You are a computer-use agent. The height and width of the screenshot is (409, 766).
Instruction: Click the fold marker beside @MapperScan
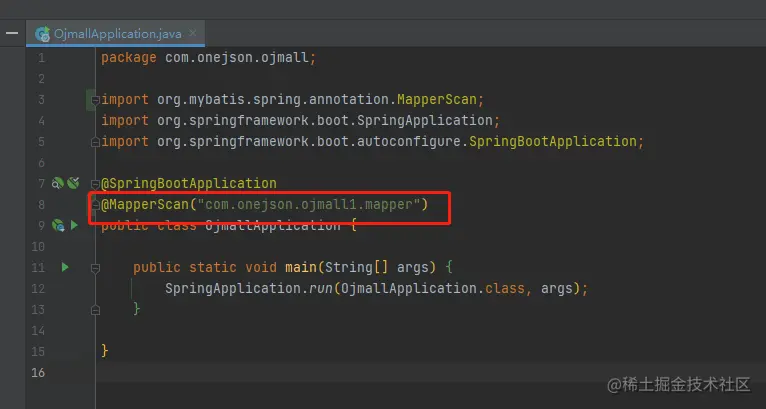click(96, 205)
